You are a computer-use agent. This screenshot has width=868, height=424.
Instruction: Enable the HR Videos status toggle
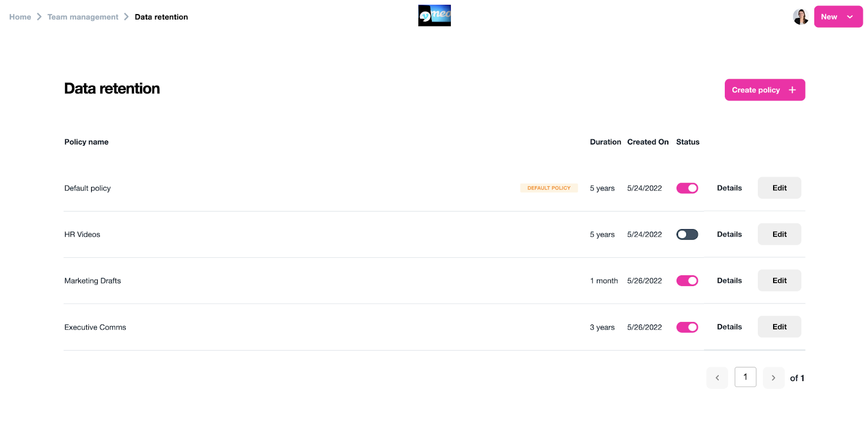point(687,235)
